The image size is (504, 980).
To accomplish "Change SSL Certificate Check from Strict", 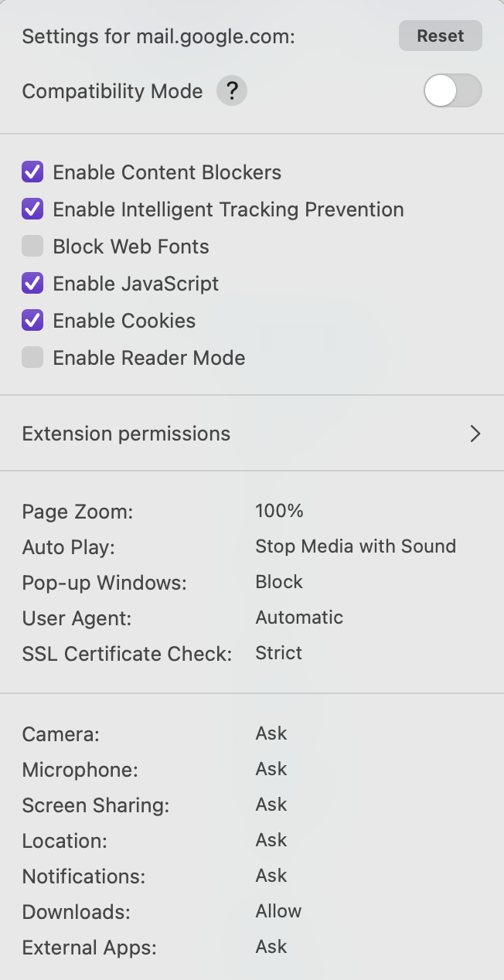I will [x=278, y=653].
